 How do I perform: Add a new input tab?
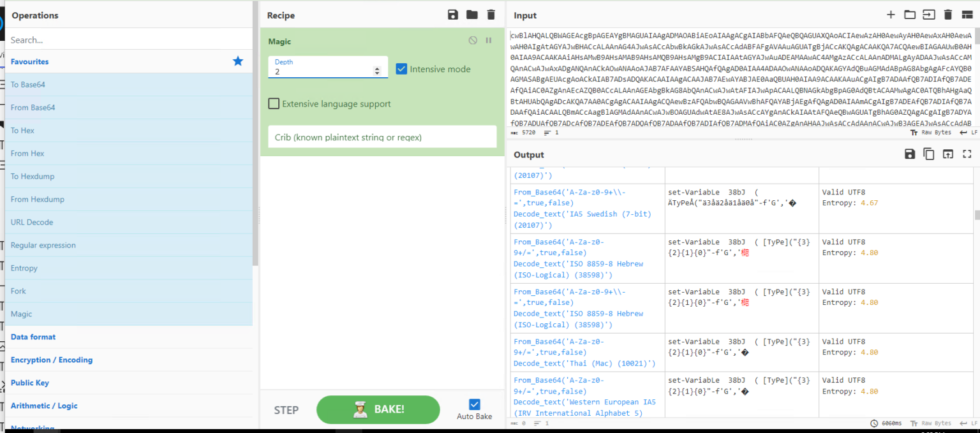coord(891,14)
